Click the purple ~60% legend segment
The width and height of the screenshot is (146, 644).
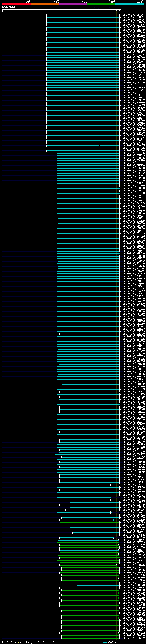pos(73,4)
